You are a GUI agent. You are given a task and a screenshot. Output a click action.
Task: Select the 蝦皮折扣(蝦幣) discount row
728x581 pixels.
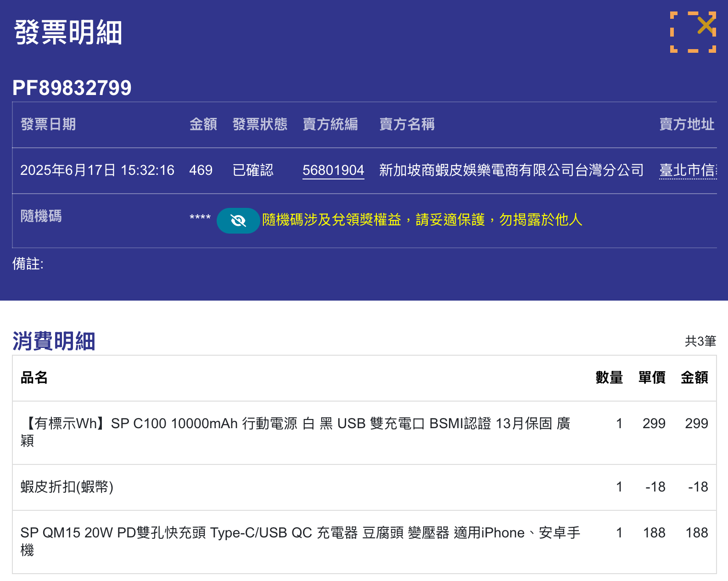[x=67, y=487]
